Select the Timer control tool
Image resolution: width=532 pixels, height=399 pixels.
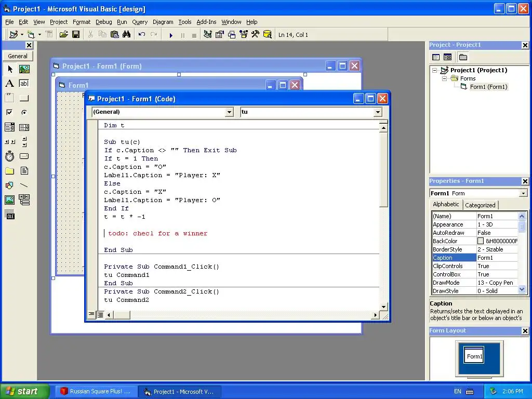[10, 156]
